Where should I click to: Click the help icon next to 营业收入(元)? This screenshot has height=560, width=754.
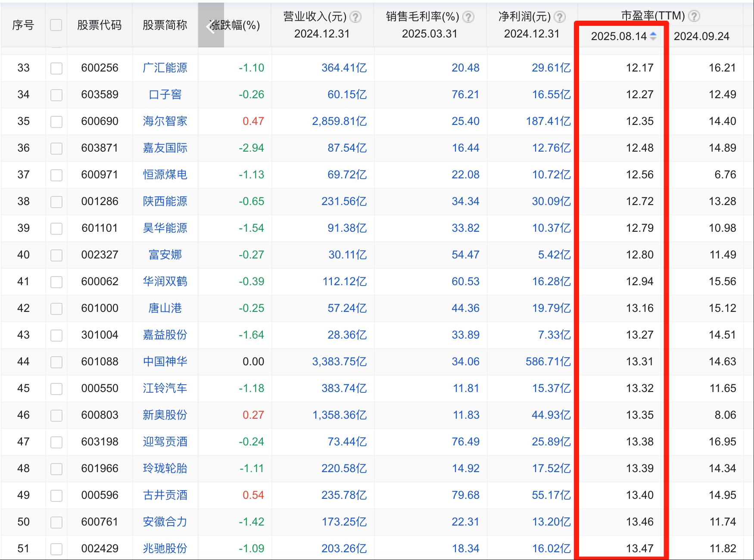[x=355, y=17]
